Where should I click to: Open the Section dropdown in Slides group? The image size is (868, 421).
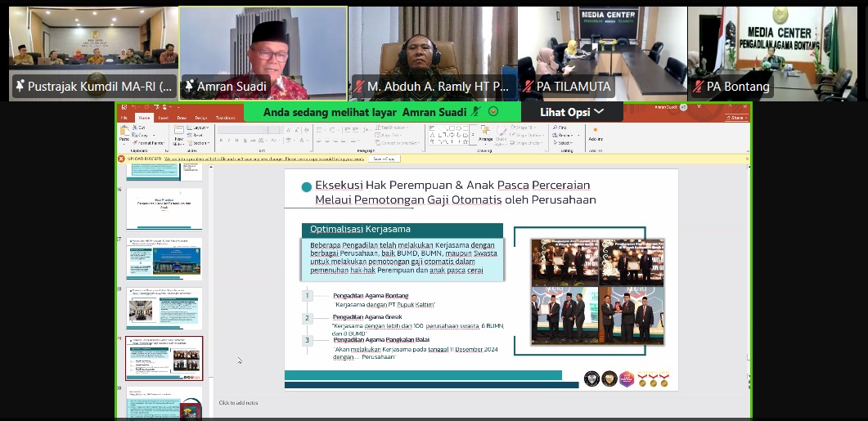click(198, 143)
